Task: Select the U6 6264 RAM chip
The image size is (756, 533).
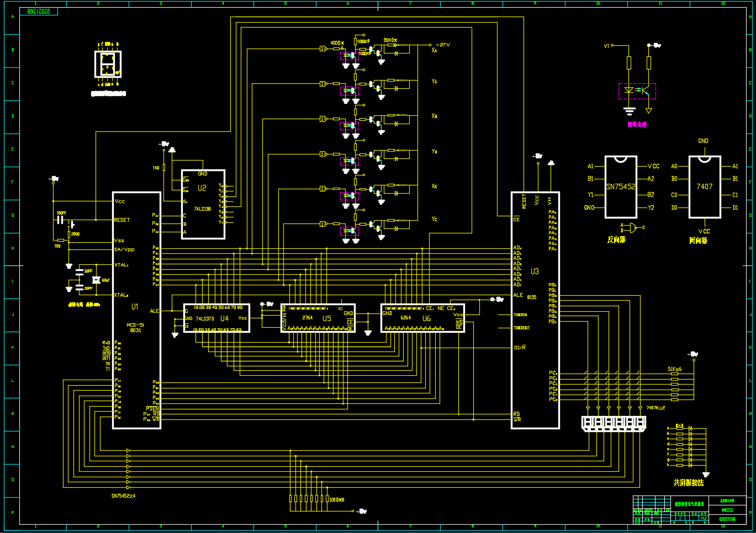Action: (422, 318)
